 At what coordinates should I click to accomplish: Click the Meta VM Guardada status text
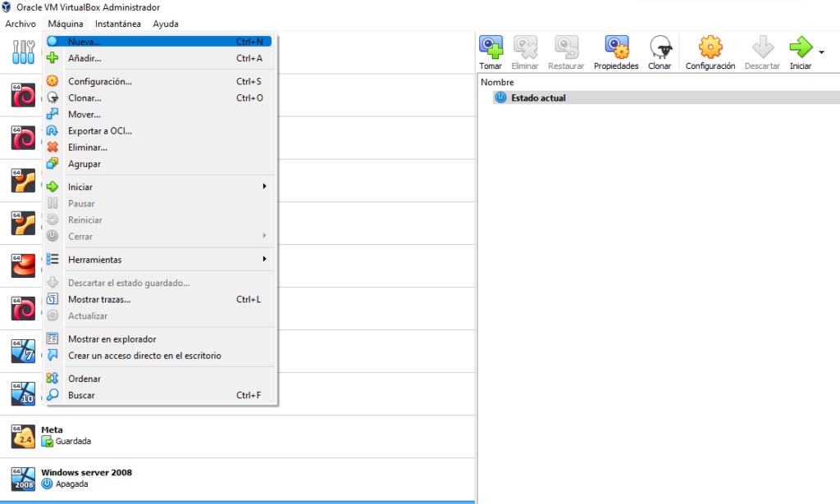pyautogui.click(x=73, y=442)
